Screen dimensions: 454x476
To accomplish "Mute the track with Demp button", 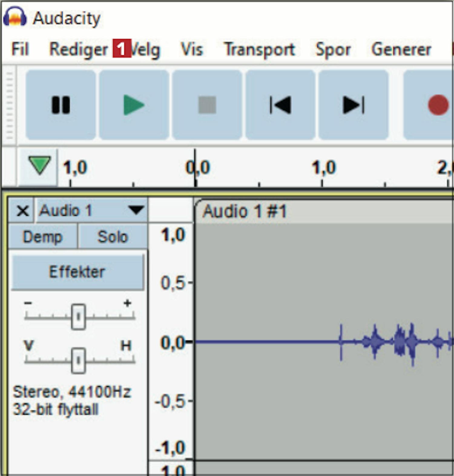I will [x=43, y=236].
